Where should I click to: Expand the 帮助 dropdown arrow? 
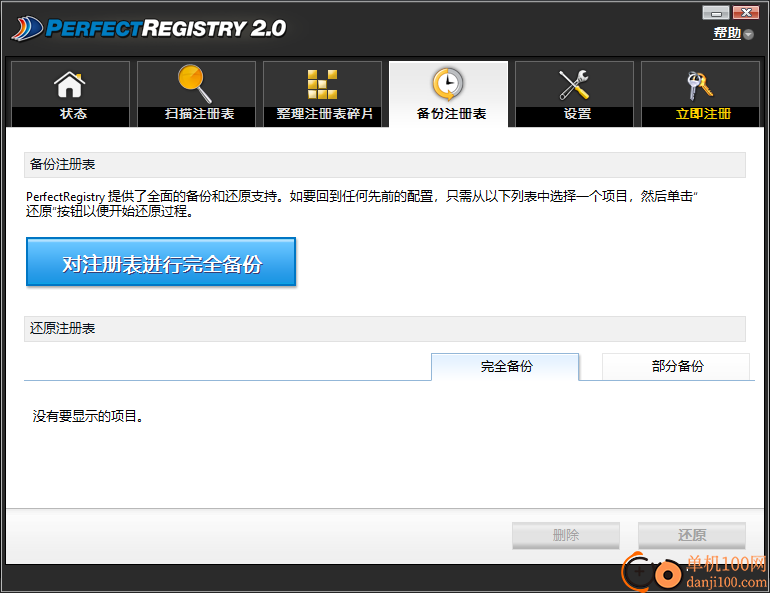[x=748, y=34]
